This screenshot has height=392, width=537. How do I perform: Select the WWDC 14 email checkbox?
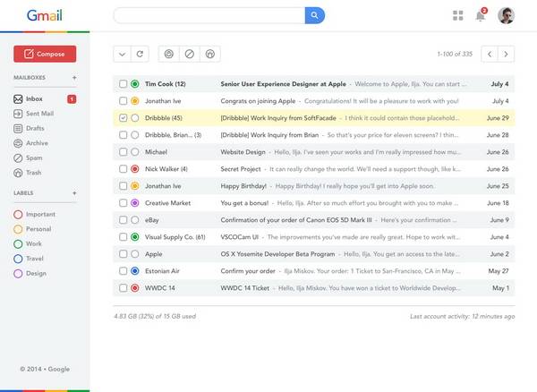point(123,288)
